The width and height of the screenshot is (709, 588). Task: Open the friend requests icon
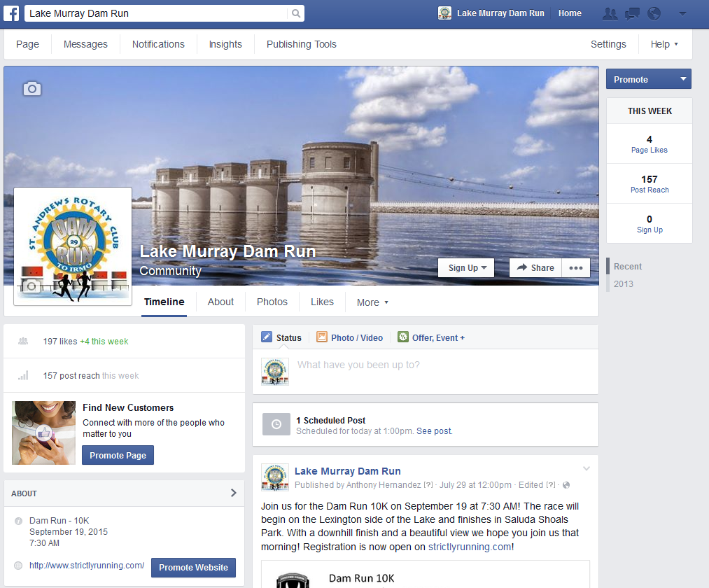[x=610, y=14]
